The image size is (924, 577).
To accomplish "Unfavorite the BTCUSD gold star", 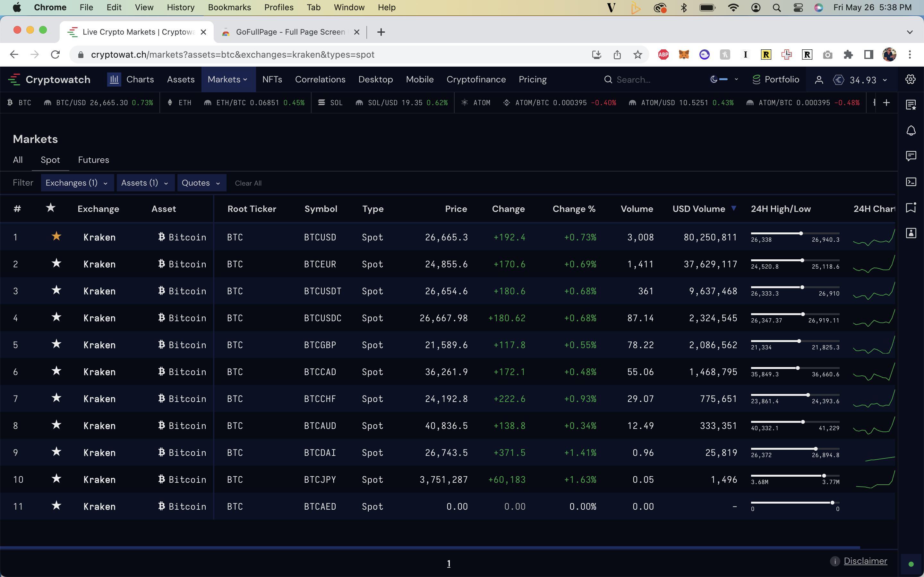I will tap(56, 237).
